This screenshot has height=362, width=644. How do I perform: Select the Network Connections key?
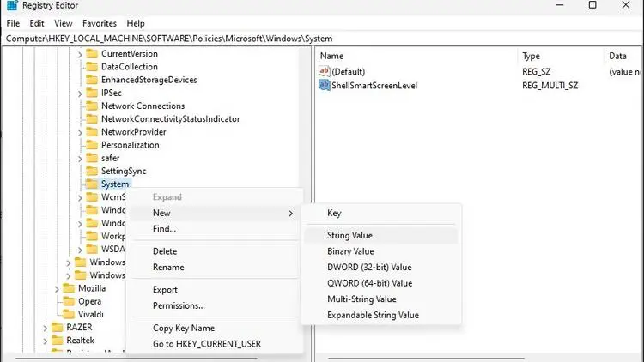(x=143, y=106)
